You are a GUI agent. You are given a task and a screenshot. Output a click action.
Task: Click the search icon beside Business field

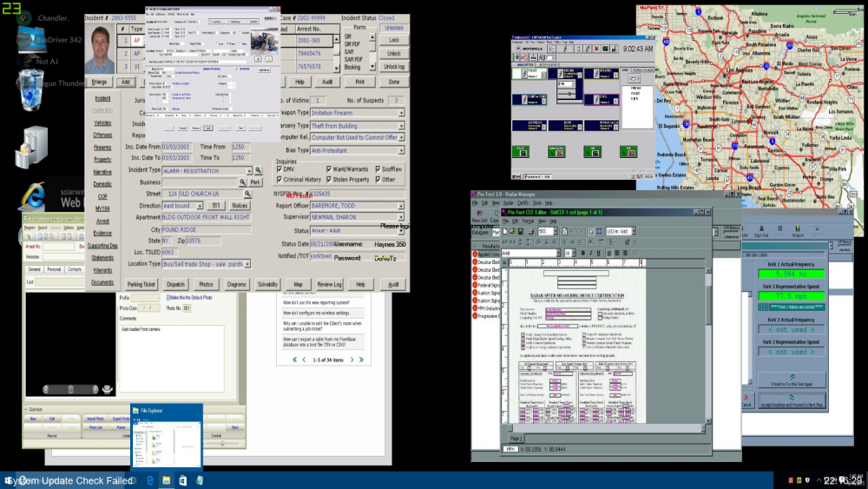coord(242,182)
